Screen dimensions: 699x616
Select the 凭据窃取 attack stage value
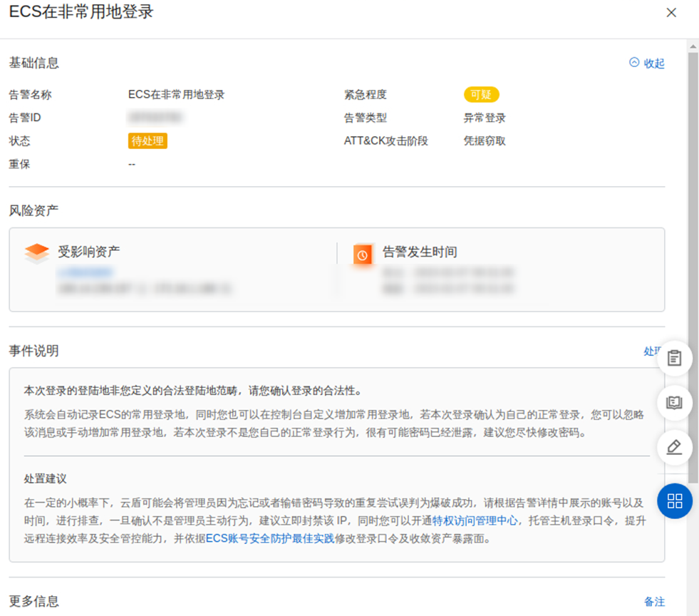point(484,141)
